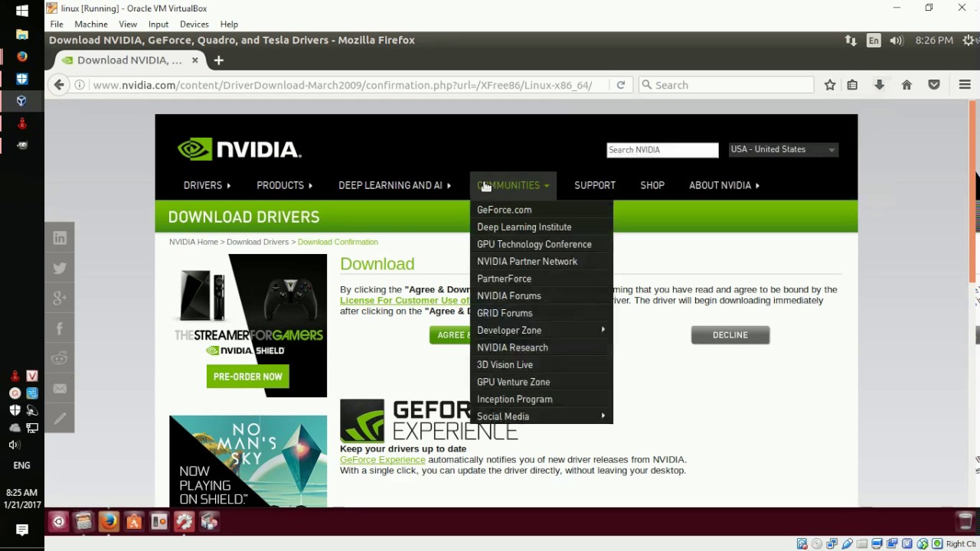Click Ubuntu network indicator icon
Screen dimensions: 980x551
pyautogui.click(x=851, y=41)
